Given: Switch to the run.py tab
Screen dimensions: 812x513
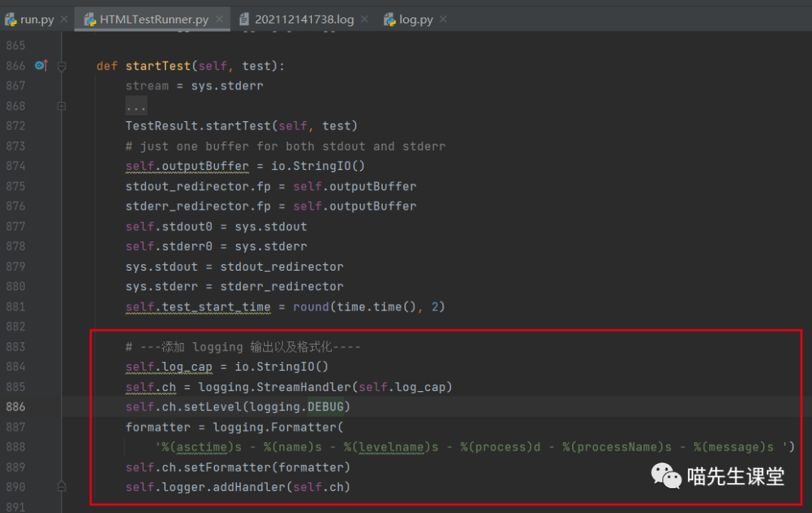Looking at the screenshot, I should click(37, 20).
